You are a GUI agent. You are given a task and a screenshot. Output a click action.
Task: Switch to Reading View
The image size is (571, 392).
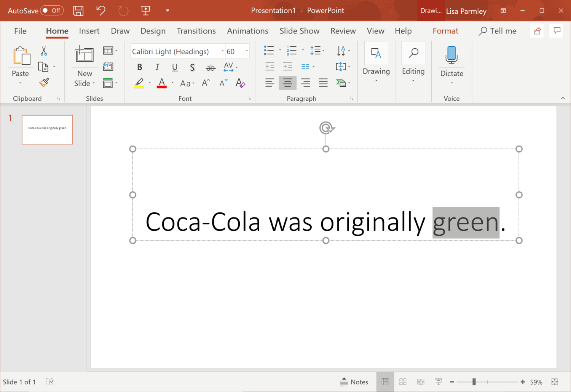tap(421, 382)
